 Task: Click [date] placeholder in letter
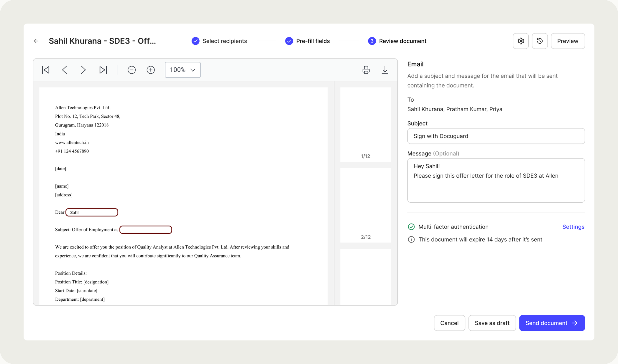coord(60,168)
